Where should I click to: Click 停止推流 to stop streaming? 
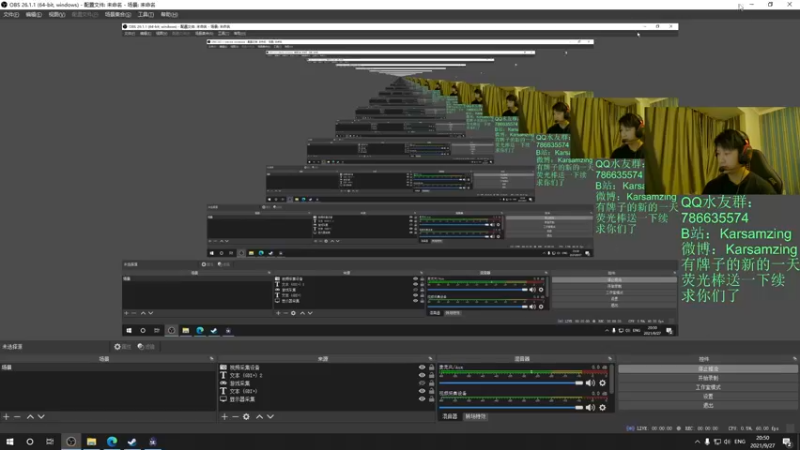708,369
